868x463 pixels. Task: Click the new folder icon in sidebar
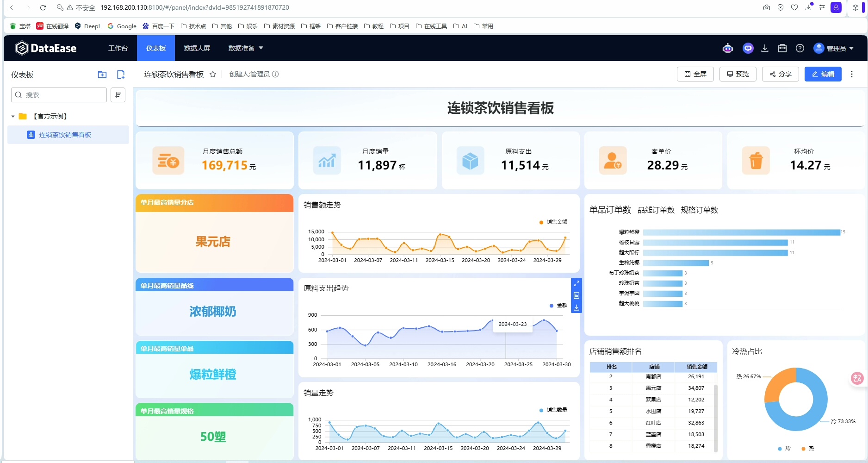tap(102, 75)
